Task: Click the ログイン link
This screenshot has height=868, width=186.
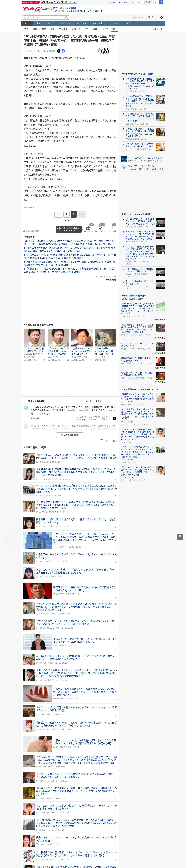Action: click(57, 11)
